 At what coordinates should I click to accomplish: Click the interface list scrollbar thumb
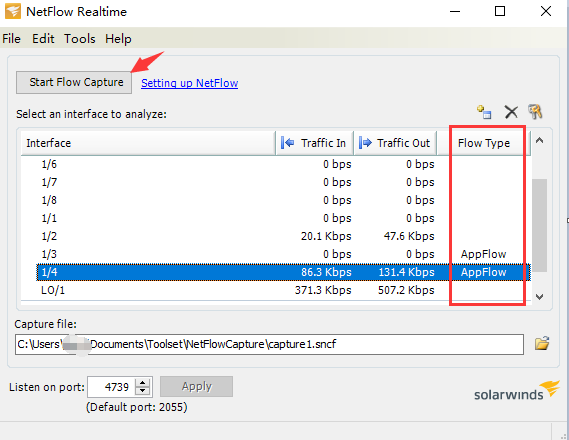point(540,225)
